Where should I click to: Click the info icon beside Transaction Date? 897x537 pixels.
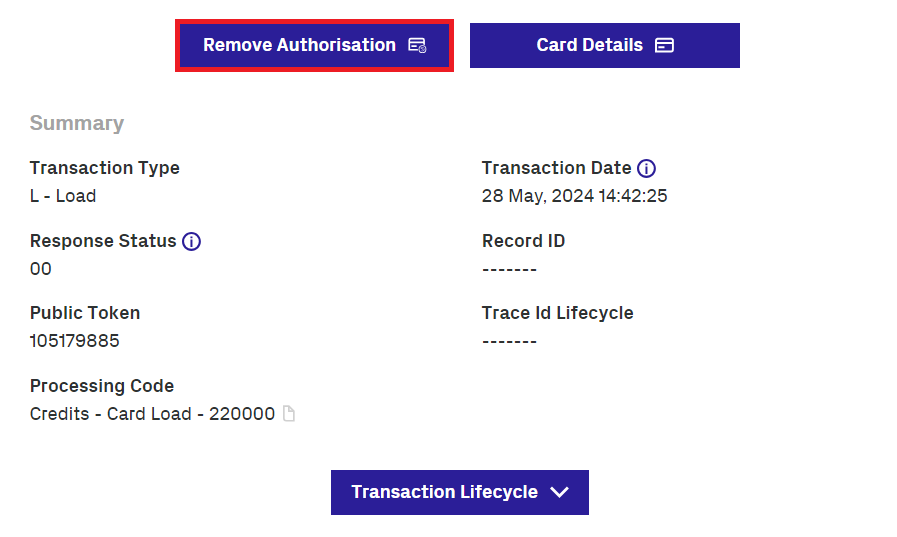point(646,168)
